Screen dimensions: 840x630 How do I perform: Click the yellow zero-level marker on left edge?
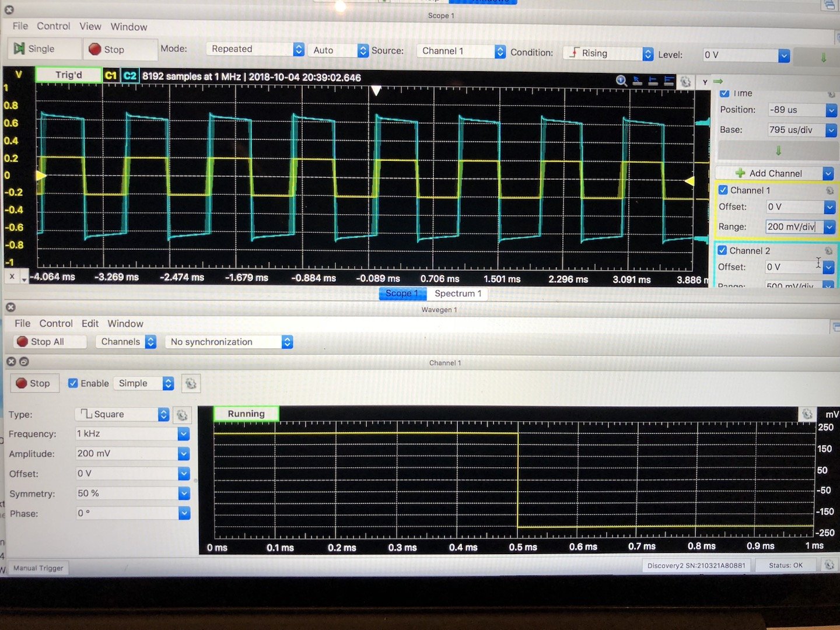[41, 175]
